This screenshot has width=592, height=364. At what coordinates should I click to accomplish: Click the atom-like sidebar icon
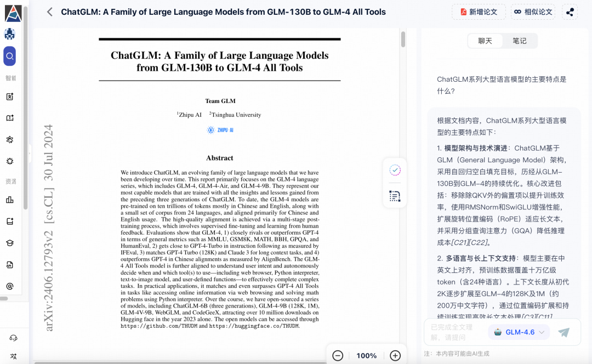[10, 140]
